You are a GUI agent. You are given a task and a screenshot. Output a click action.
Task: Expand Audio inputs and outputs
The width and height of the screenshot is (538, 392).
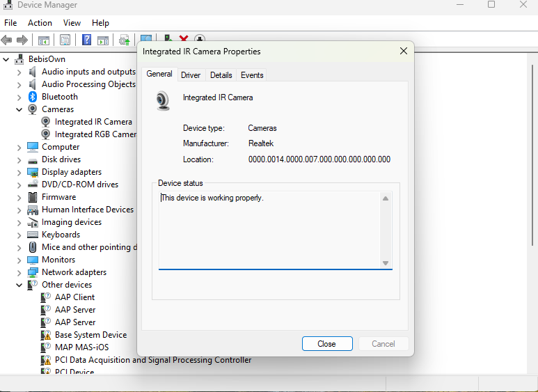tap(19, 72)
